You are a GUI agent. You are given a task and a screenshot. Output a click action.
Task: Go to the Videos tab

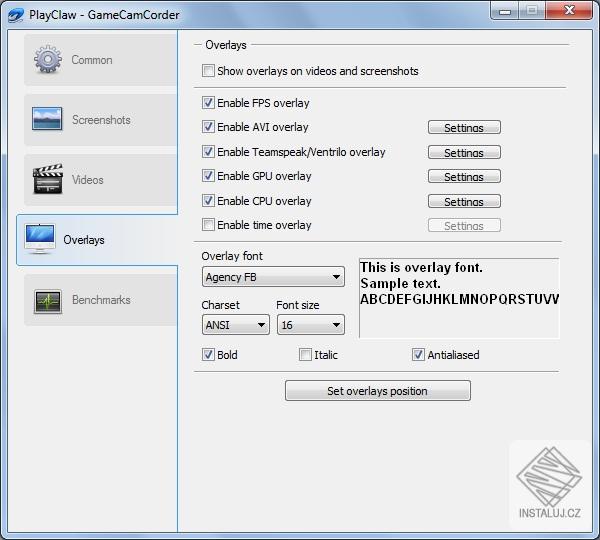[x=101, y=180]
